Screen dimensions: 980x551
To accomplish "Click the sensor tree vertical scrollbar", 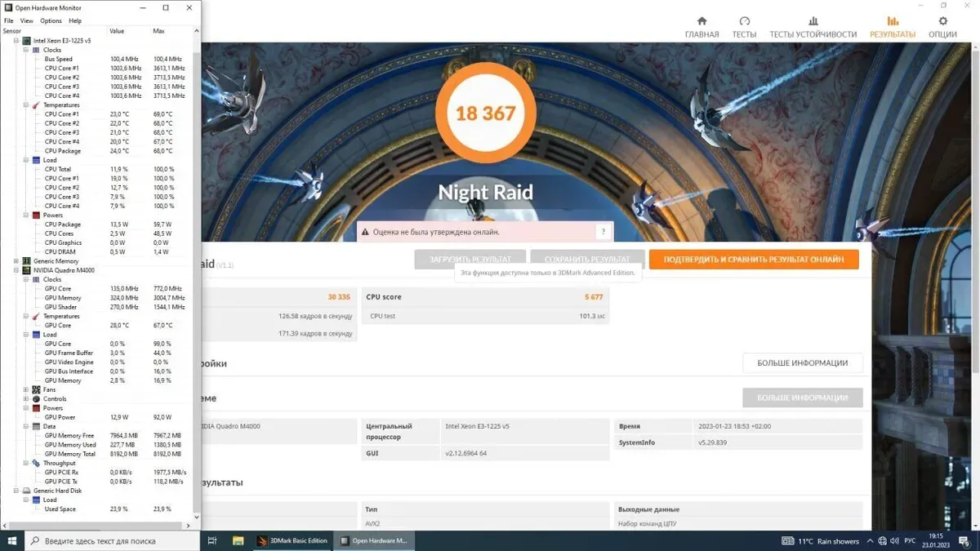I will [x=196, y=245].
